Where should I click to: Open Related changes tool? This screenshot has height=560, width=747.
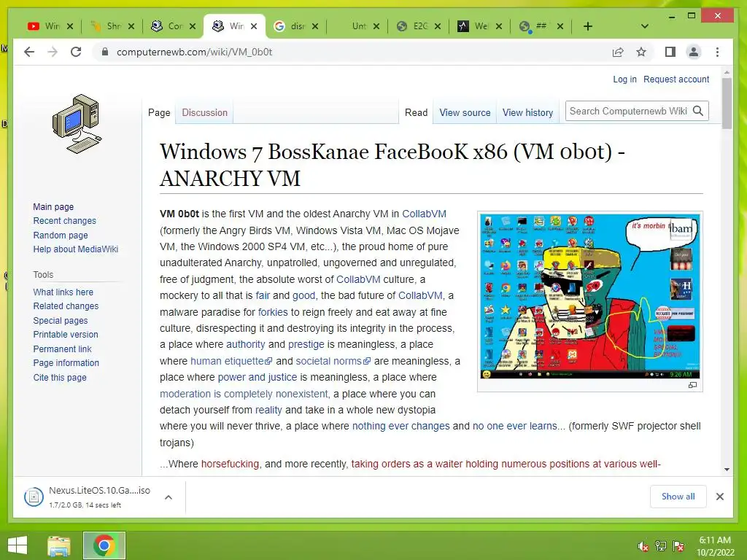pyautogui.click(x=66, y=306)
